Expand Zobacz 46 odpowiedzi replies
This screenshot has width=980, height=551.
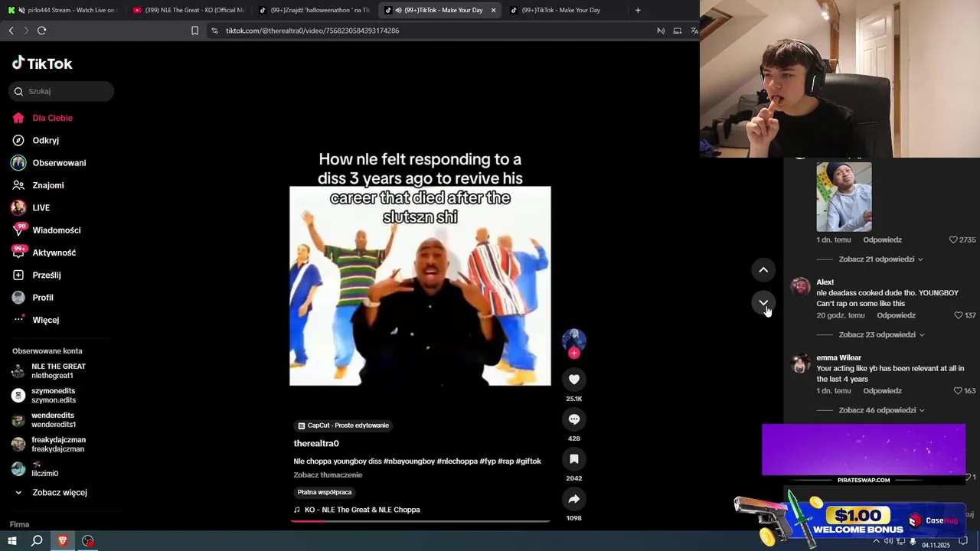tap(881, 410)
